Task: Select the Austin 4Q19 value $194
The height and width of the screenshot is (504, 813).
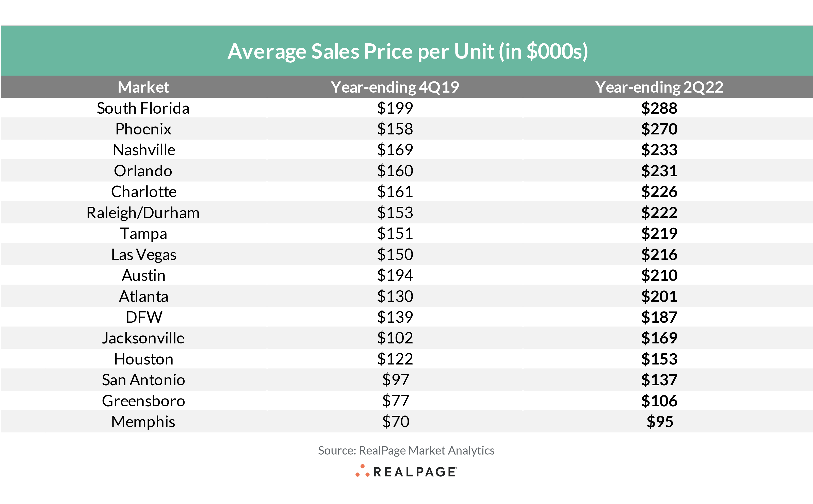Action: coord(395,275)
